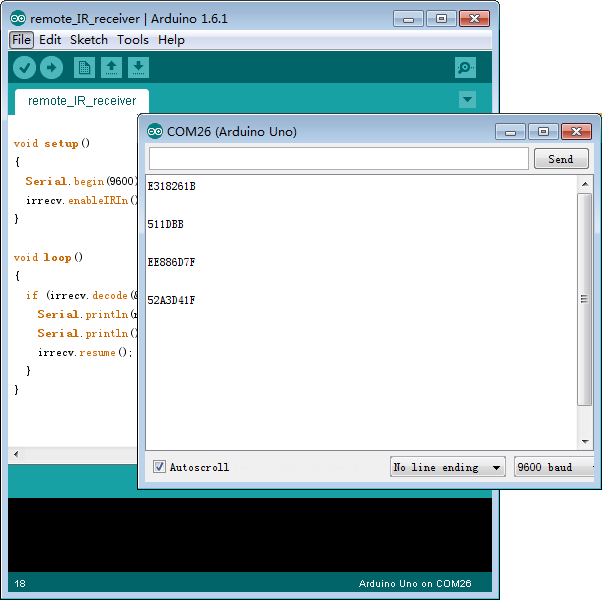This screenshot has width=603, height=600.
Task: Open the Help menu
Action: (172, 40)
